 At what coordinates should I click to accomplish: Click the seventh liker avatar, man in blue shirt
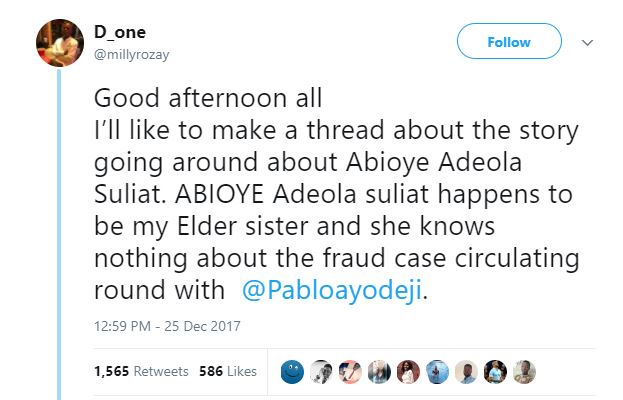(466, 372)
